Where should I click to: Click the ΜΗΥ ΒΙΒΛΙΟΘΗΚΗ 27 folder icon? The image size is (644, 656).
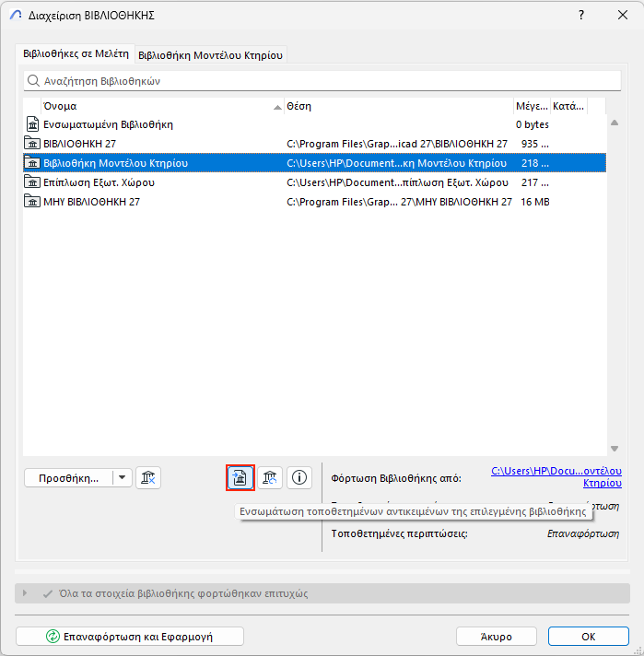pyautogui.click(x=32, y=202)
